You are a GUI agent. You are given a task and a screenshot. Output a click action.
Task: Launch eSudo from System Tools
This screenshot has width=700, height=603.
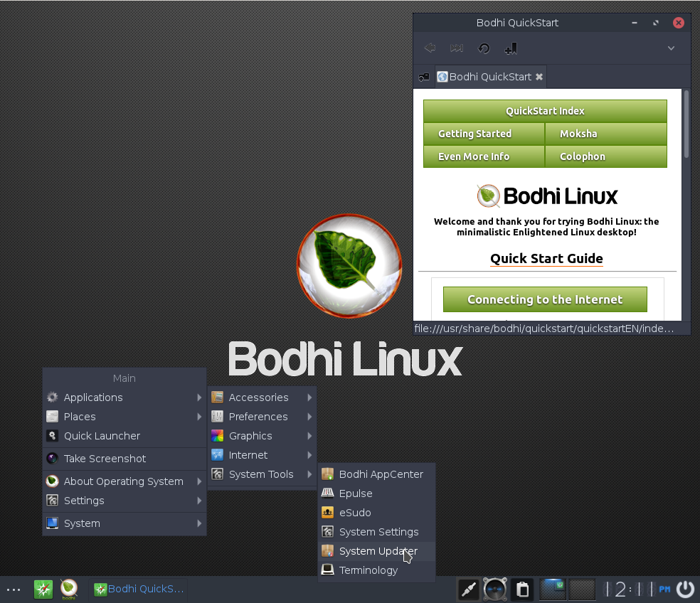tap(377, 513)
